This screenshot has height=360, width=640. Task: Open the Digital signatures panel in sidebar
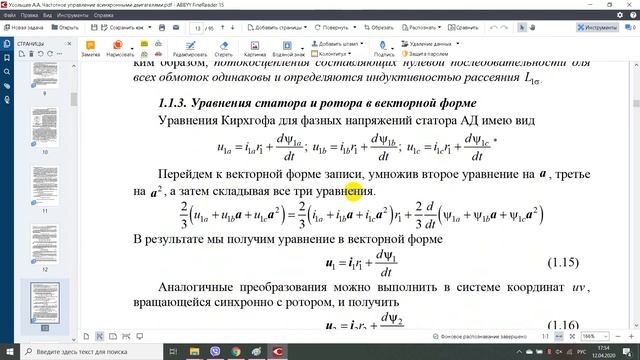pyautogui.click(x=7, y=100)
